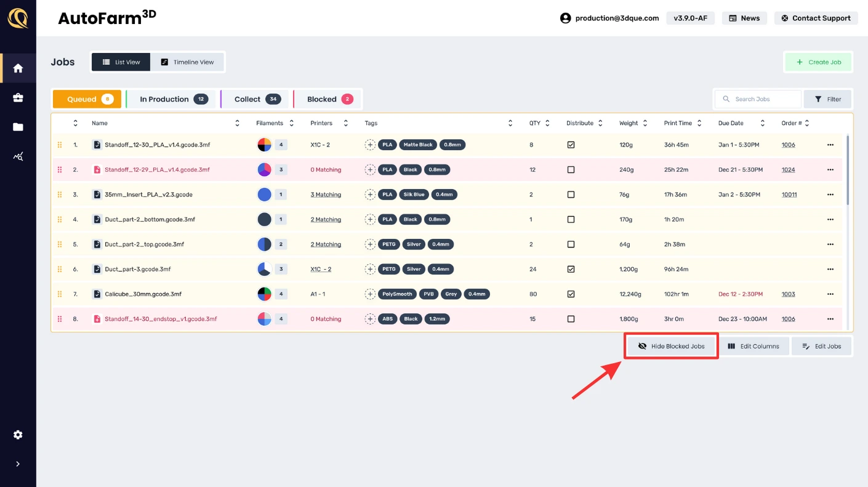Screen dimensions: 868x487
Task: Click the AutoFarm3D Q logo
Action: pyautogui.click(x=18, y=18)
